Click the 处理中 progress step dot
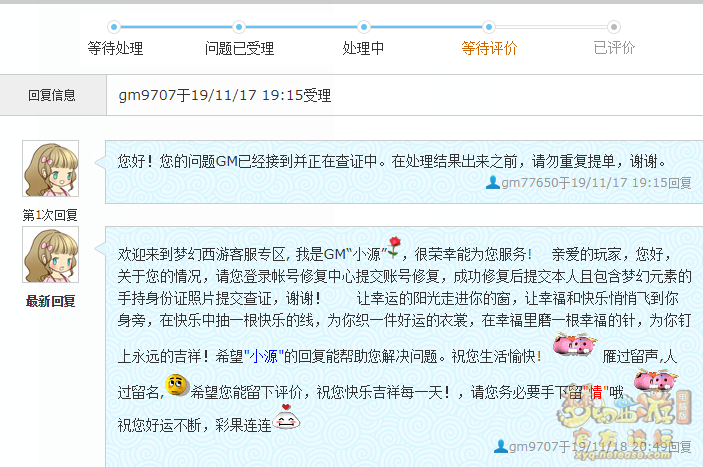The image size is (703, 467). click(x=364, y=27)
